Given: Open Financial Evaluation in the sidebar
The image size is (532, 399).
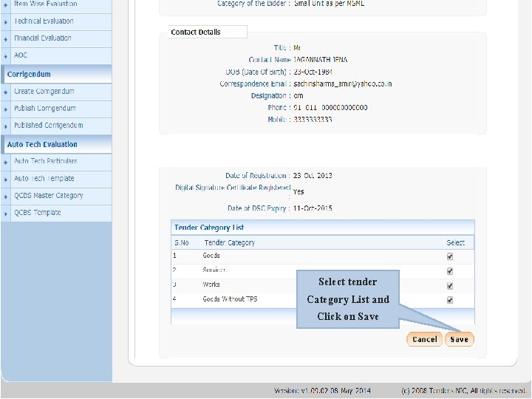Looking at the screenshot, I should coord(42,38).
